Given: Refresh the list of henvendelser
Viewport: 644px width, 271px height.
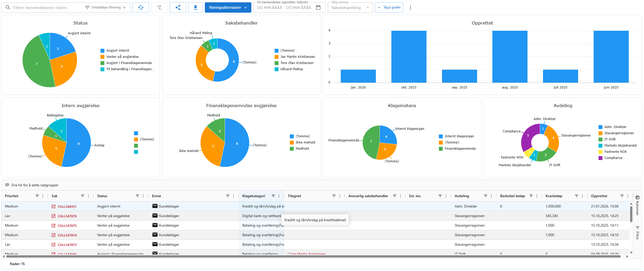Looking at the screenshot, I should click(x=141, y=7).
